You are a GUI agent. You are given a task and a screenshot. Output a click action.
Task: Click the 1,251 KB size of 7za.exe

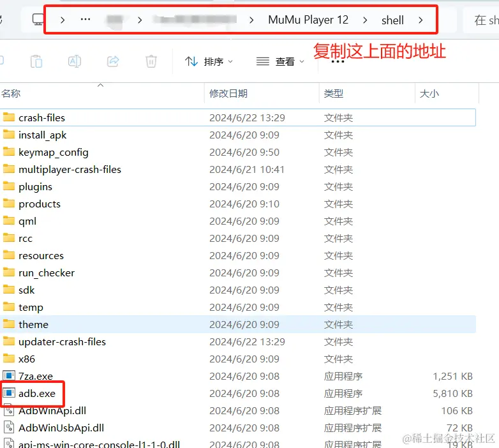pyautogui.click(x=452, y=377)
